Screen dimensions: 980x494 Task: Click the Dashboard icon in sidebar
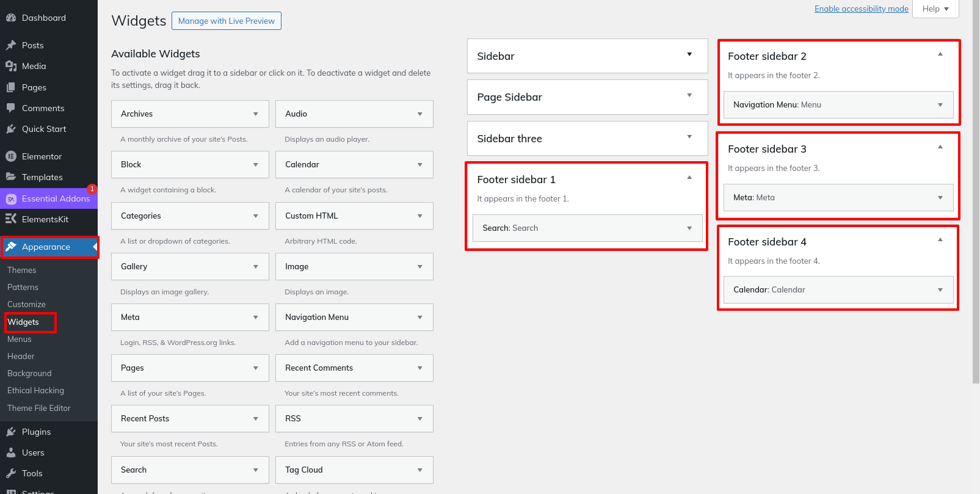pyautogui.click(x=10, y=18)
